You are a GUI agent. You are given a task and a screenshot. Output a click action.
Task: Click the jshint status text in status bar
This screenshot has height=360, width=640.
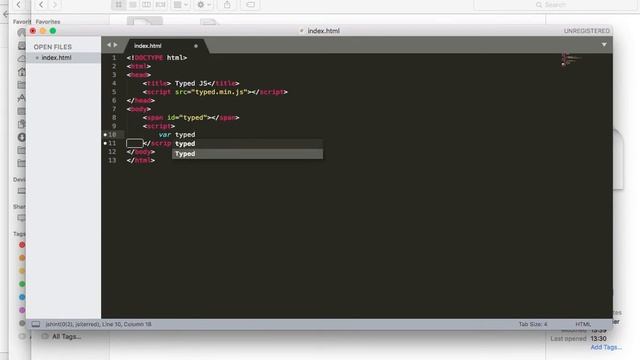98,324
